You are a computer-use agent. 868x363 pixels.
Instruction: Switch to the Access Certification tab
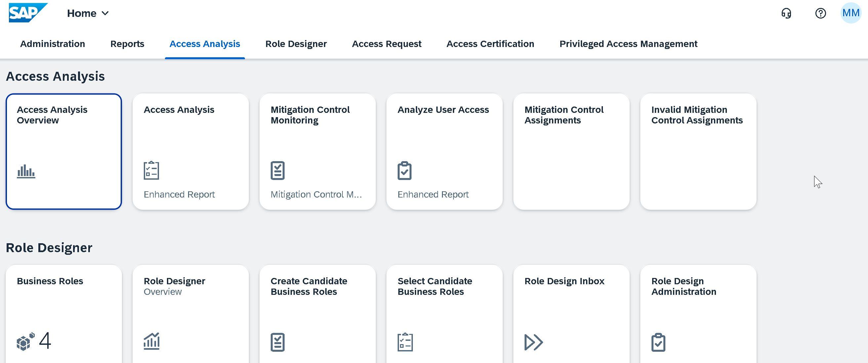pyautogui.click(x=490, y=44)
